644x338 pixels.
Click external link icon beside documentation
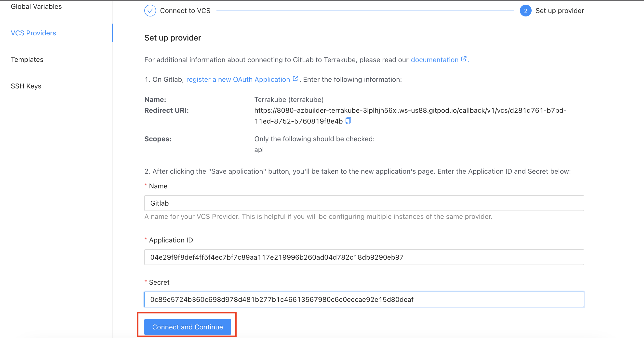pyautogui.click(x=464, y=59)
